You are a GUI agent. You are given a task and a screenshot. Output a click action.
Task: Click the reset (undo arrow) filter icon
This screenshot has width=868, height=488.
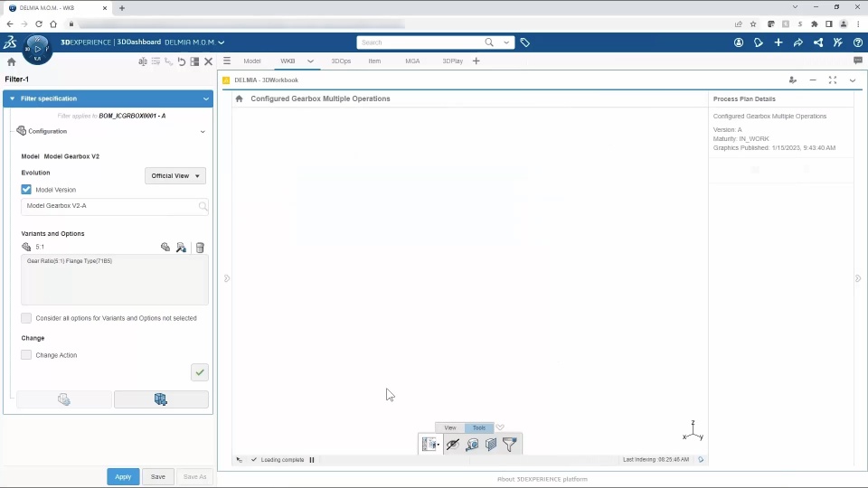(x=182, y=61)
